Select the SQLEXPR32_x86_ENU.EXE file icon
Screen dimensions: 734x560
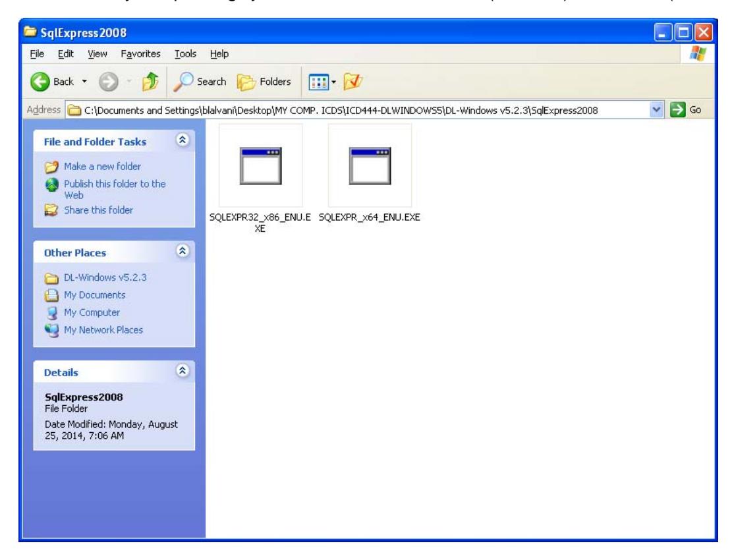(260, 165)
